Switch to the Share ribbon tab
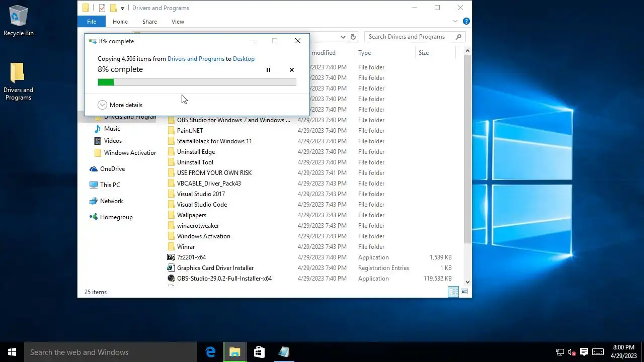 tap(149, 22)
